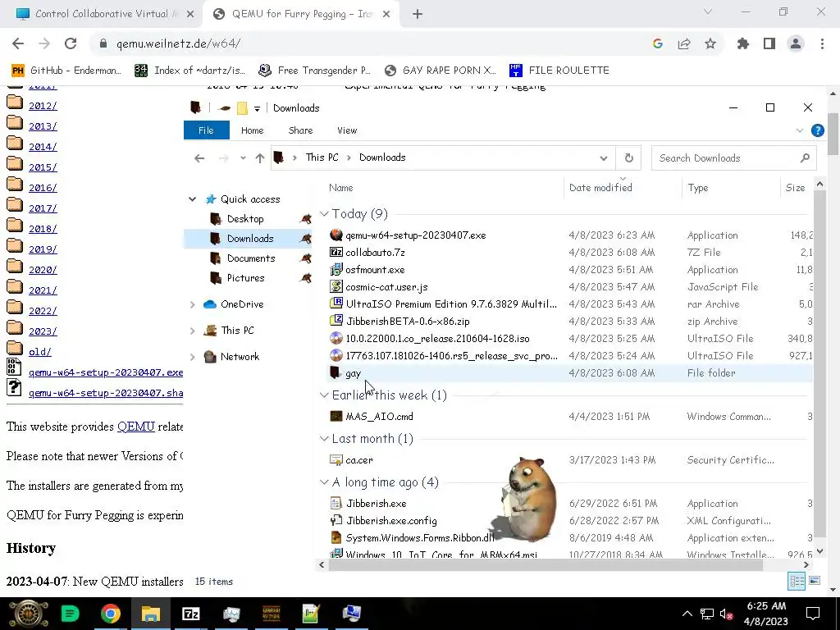The height and width of the screenshot is (630, 840).
Task: Click qemu-w64-setup-20230407.exe download link on webpage
Action: coord(106,372)
